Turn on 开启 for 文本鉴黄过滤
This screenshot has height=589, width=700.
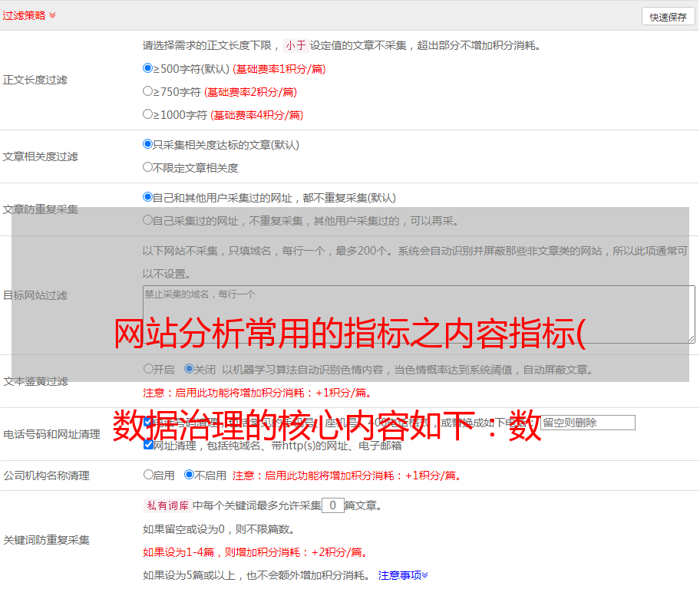click(148, 369)
